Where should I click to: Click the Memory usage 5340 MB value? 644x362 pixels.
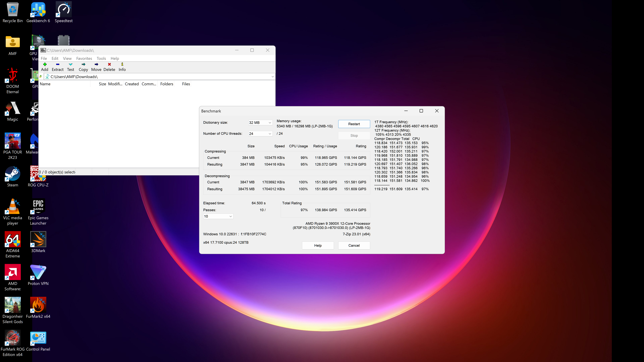tap(305, 126)
